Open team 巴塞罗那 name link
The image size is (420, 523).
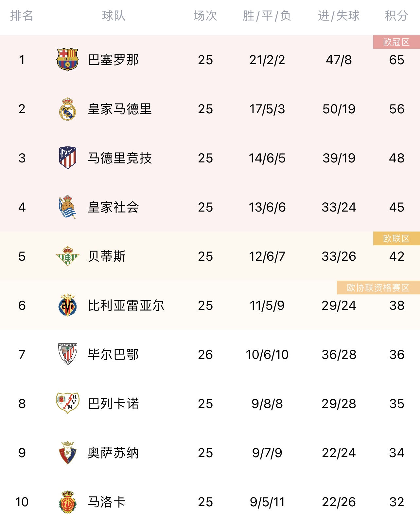[113, 60]
